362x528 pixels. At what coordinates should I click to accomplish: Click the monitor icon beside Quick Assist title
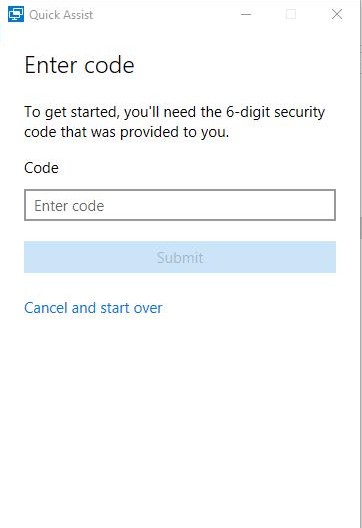click(16, 14)
